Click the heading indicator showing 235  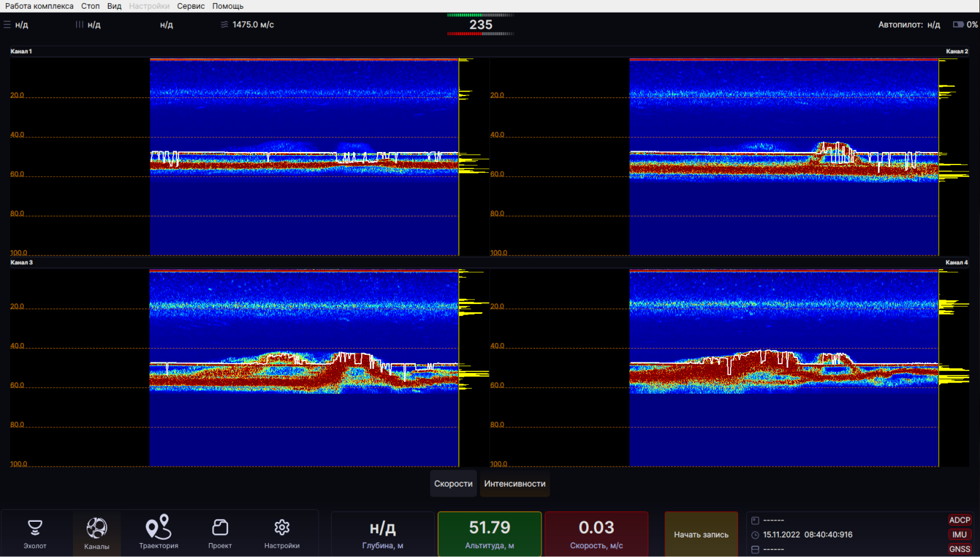481,24
